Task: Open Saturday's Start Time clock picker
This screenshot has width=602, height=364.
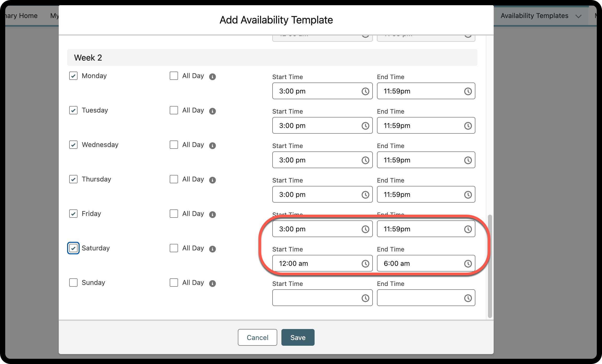Action: (365, 263)
